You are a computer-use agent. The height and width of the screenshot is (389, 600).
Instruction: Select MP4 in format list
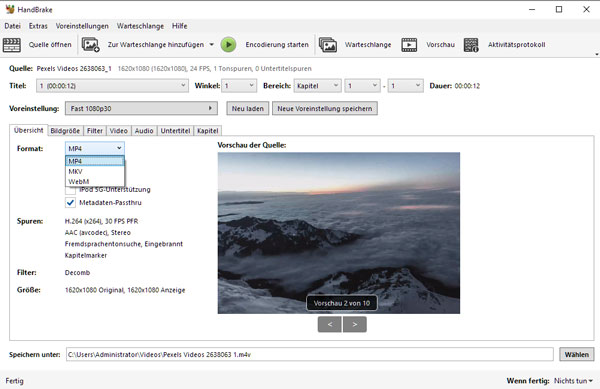tap(95, 161)
